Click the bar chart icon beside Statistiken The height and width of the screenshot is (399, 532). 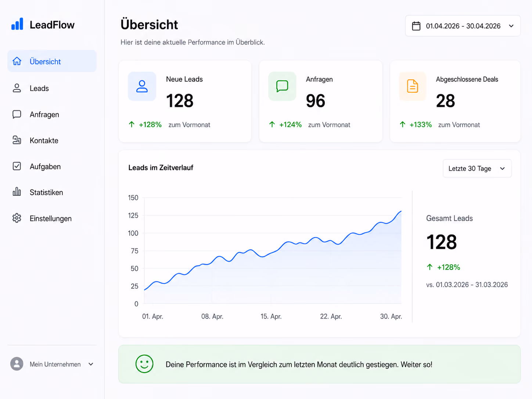click(x=17, y=192)
